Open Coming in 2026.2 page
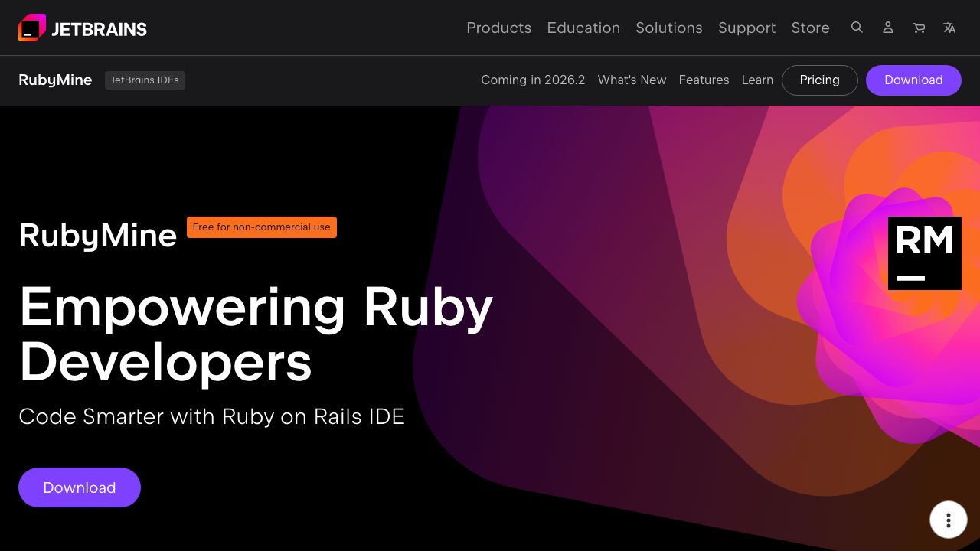Viewport: 980px width, 551px height. click(x=533, y=80)
